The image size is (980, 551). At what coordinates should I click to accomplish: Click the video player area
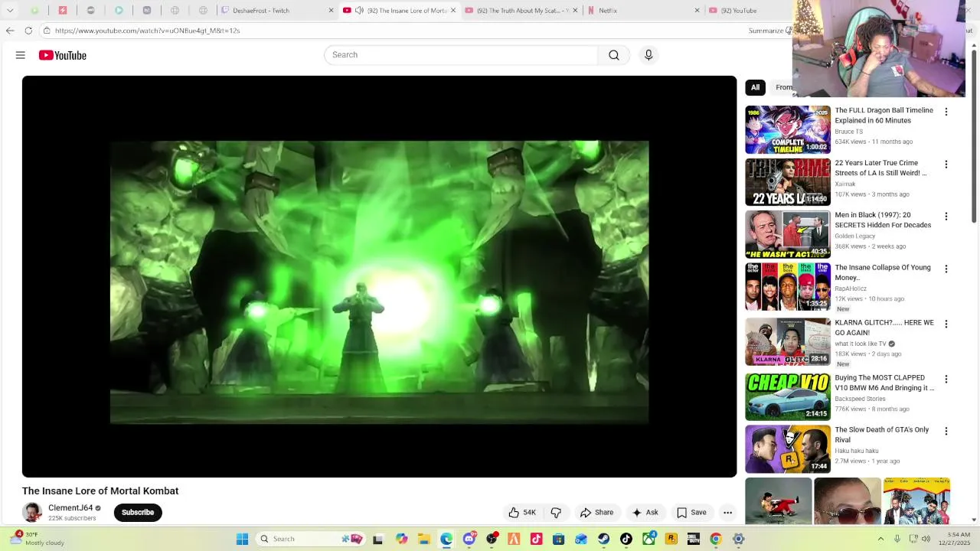[x=379, y=276]
